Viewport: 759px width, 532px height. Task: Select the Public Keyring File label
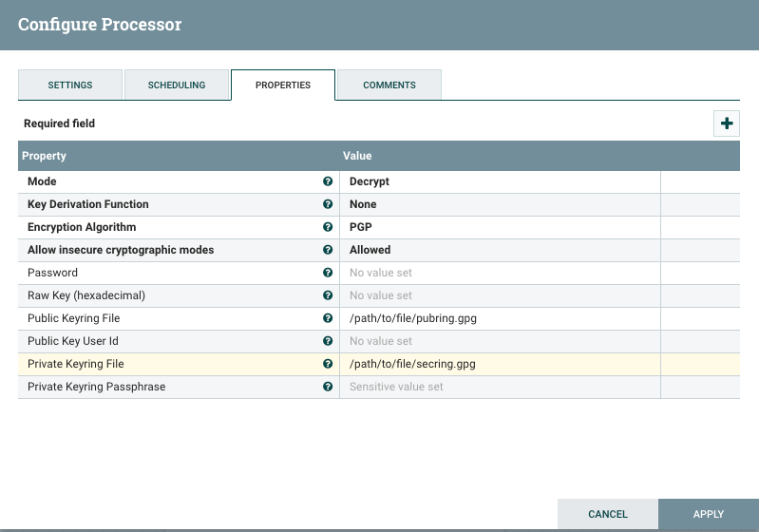pos(73,318)
